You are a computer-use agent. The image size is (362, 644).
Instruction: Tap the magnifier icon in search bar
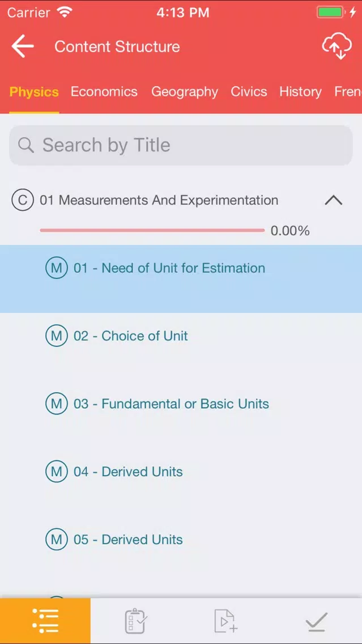coord(26,145)
